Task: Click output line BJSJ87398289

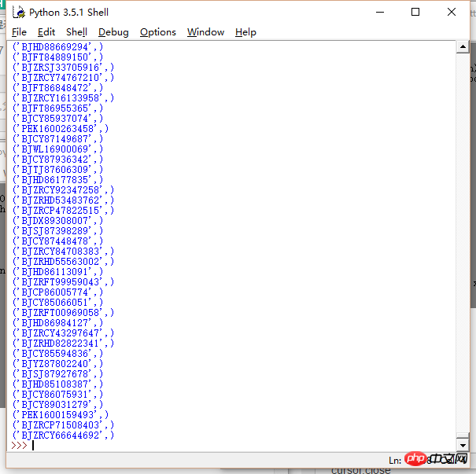Action: pyautogui.click(x=57, y=231)
